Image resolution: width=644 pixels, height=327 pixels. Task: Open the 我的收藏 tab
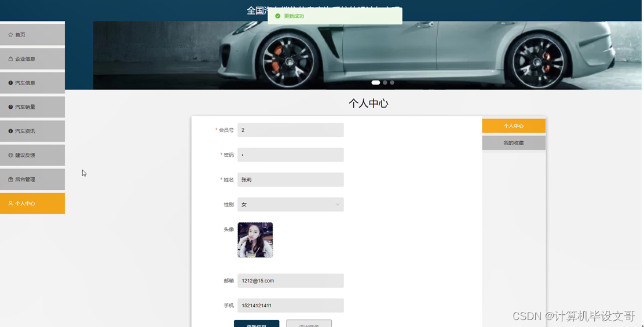coord(513,143)
